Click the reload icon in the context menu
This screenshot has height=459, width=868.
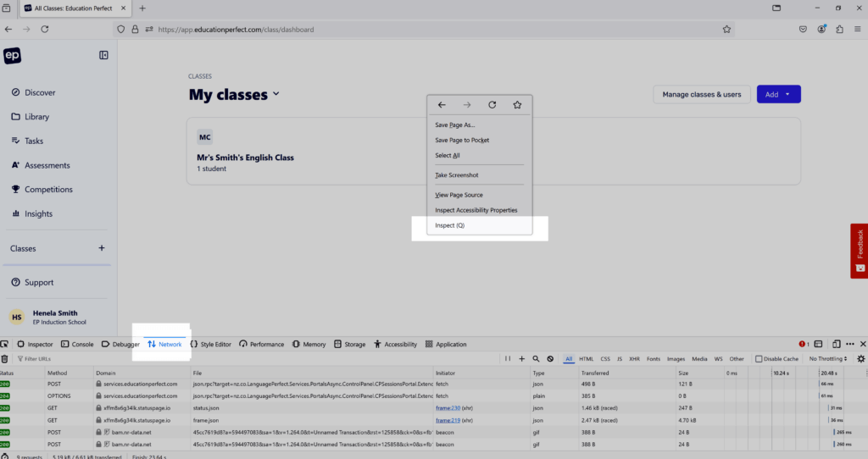click(492, 104)
